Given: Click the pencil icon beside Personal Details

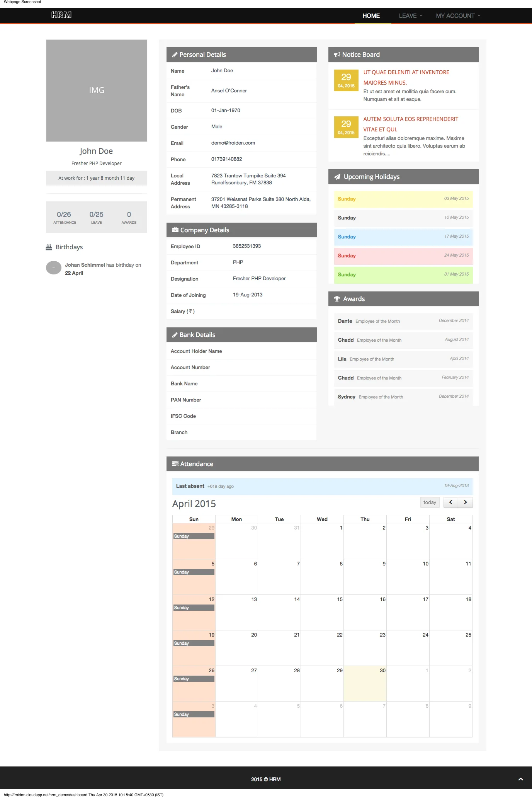Looking at the screenshot, I should click(175, 55).
